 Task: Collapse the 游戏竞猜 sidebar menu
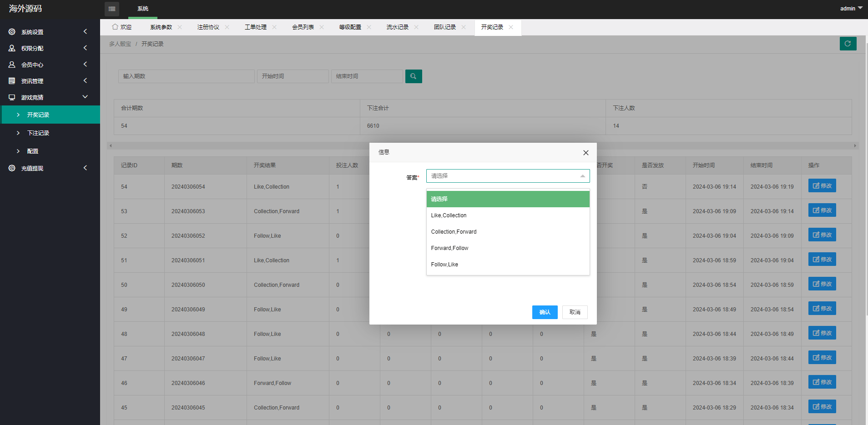[85, 97]
